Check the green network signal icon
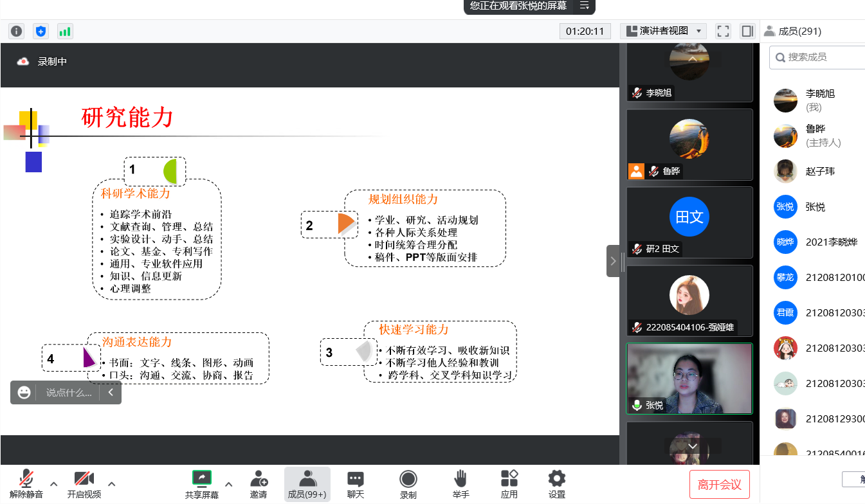The width and height of the screenshot is (865, 504). point(65,31)
